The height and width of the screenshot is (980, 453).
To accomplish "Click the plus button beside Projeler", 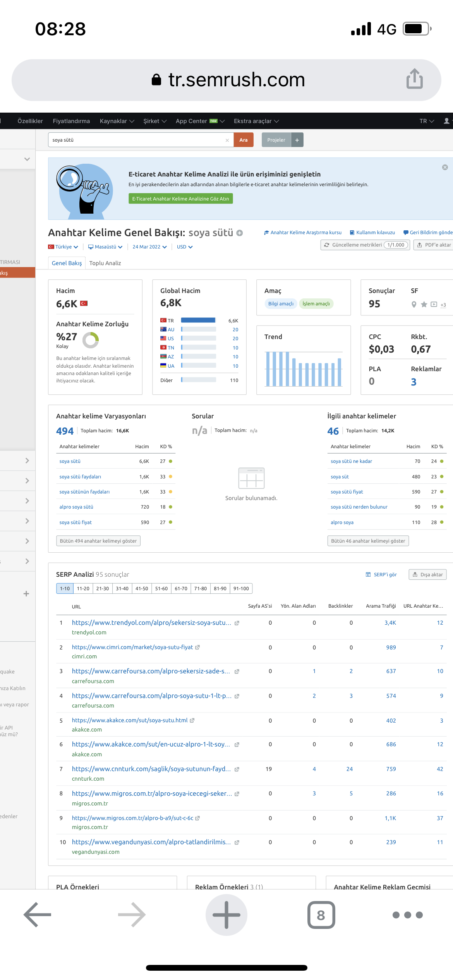I will [x=297, y=140].
